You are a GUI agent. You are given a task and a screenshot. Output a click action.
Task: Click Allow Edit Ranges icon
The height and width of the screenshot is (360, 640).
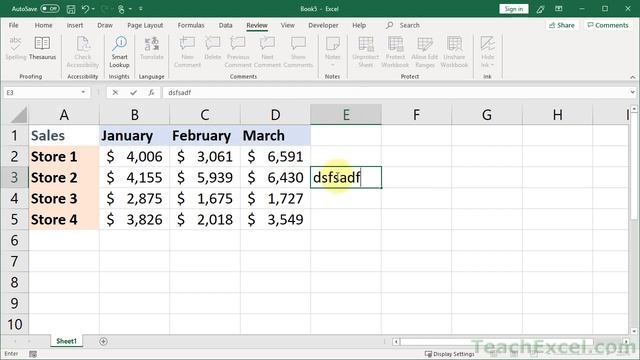coord(424,51)
